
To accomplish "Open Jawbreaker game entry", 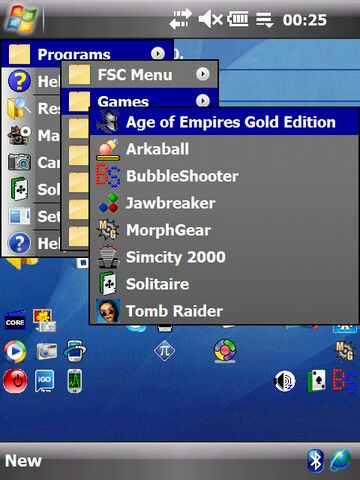I will pos(224,203).
